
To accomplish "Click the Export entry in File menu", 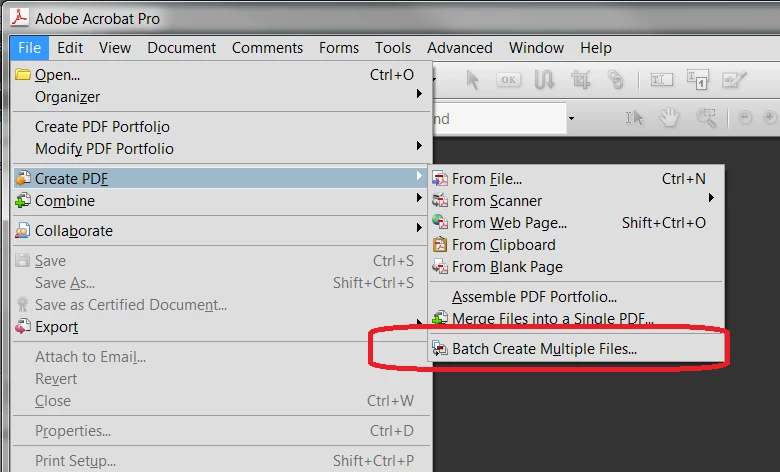I will [x=220, y=327].
